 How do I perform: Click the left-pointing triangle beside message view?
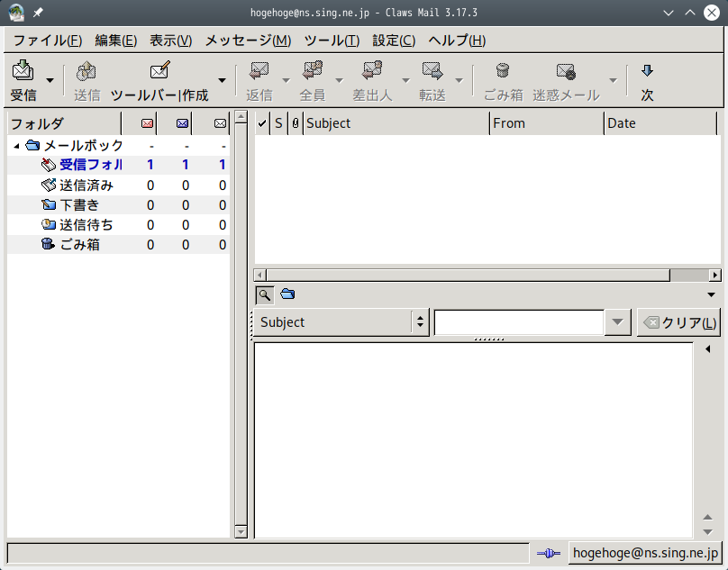707,349
